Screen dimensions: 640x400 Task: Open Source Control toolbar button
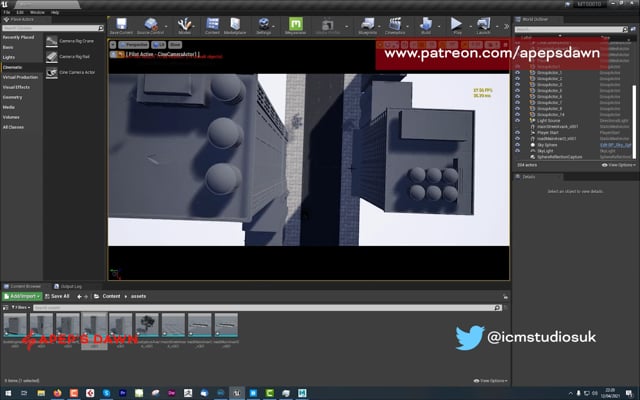150,26
